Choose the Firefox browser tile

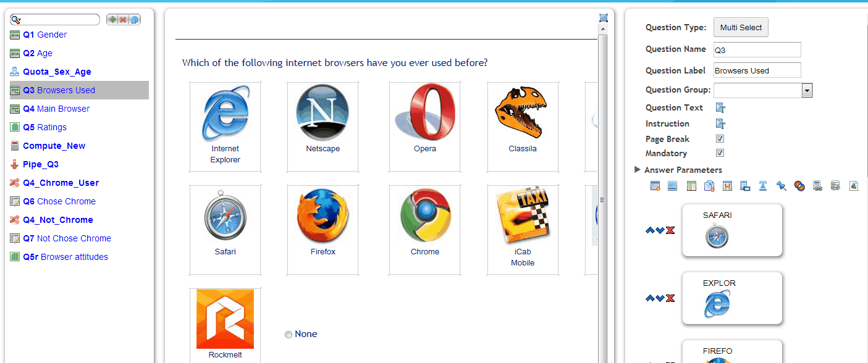[x=322, y=230]
